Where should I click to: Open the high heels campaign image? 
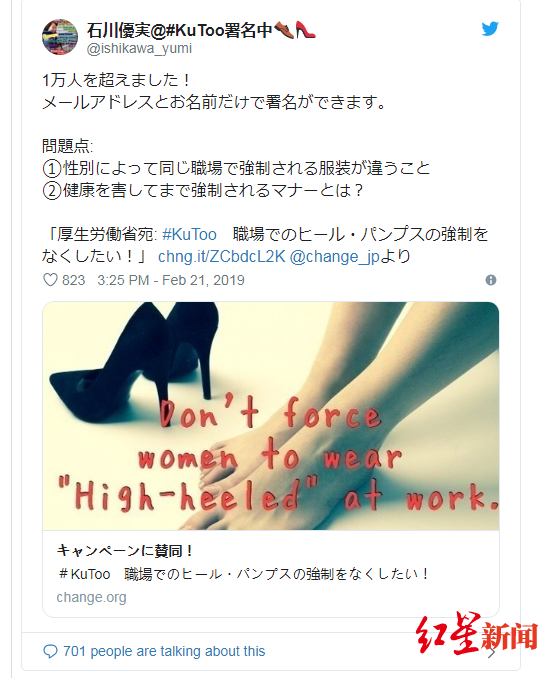coord(271,416)
